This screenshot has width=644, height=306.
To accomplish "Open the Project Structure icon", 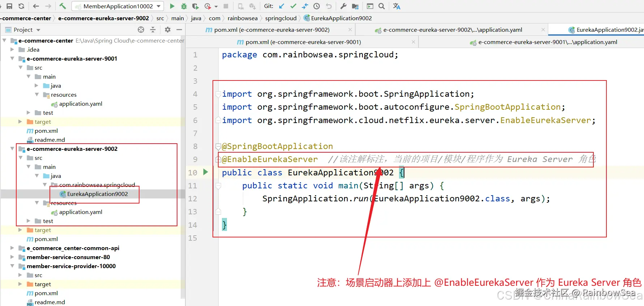I will pos(355,6).
